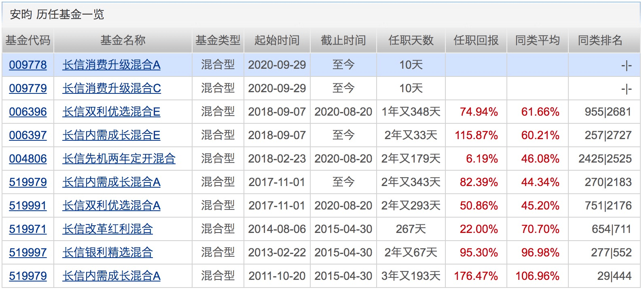Click the 任职天数 column header
Viewport: 644px width, 292px height.
tap(411, 40)
